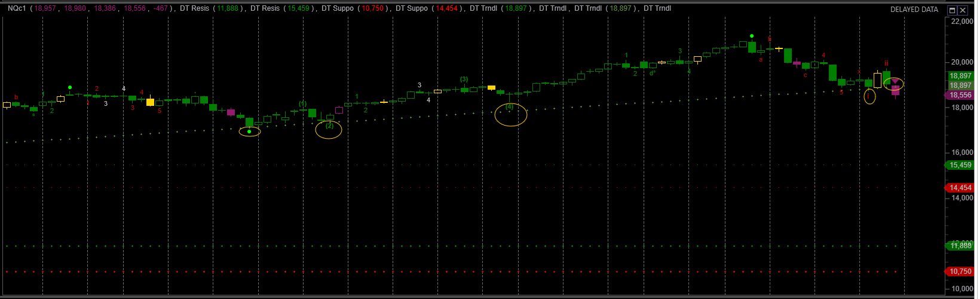The image size is (980, 299).
Task: Click the 22,000 price axis label
Action: point(961,22)
